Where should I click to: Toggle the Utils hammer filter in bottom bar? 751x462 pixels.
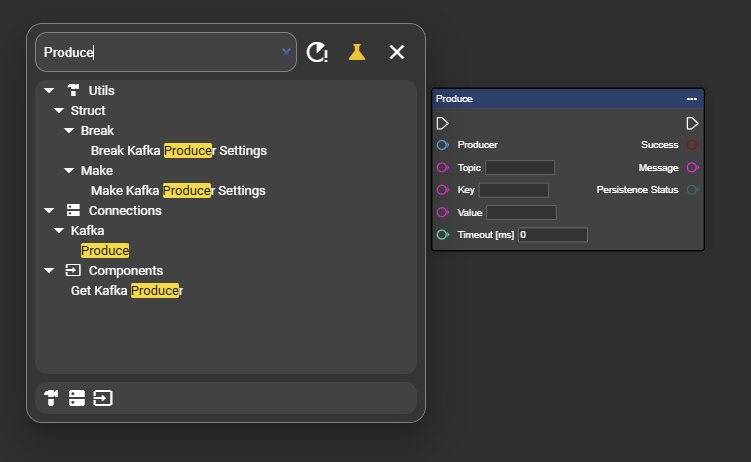tap(51, 398)
